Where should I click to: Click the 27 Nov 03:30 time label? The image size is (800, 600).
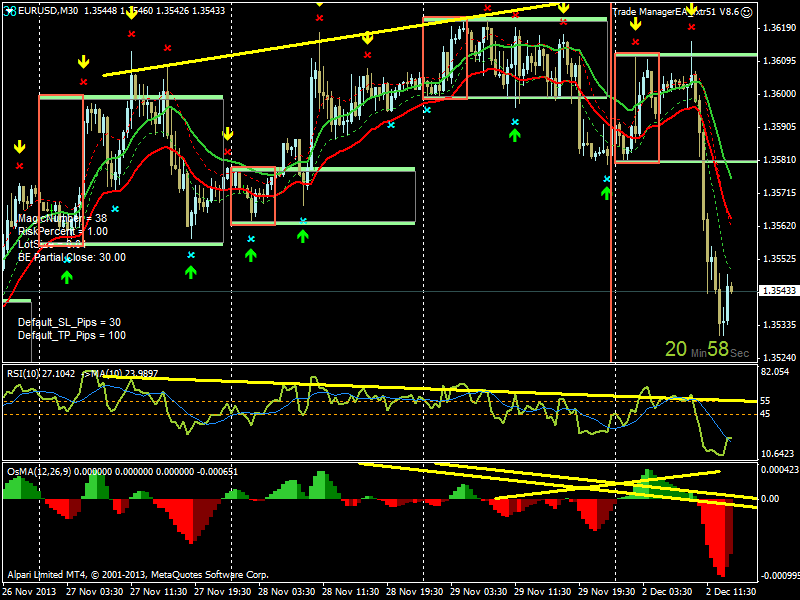coord(94,592)
